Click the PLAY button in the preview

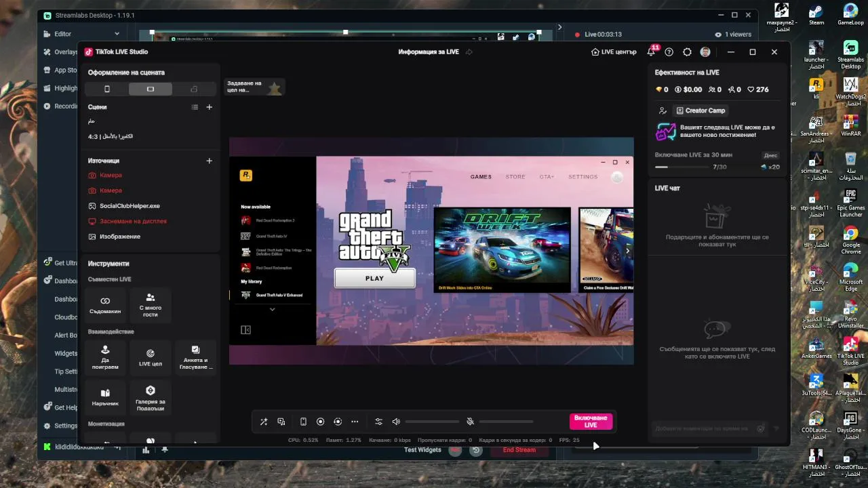click(x=374, y=279)
